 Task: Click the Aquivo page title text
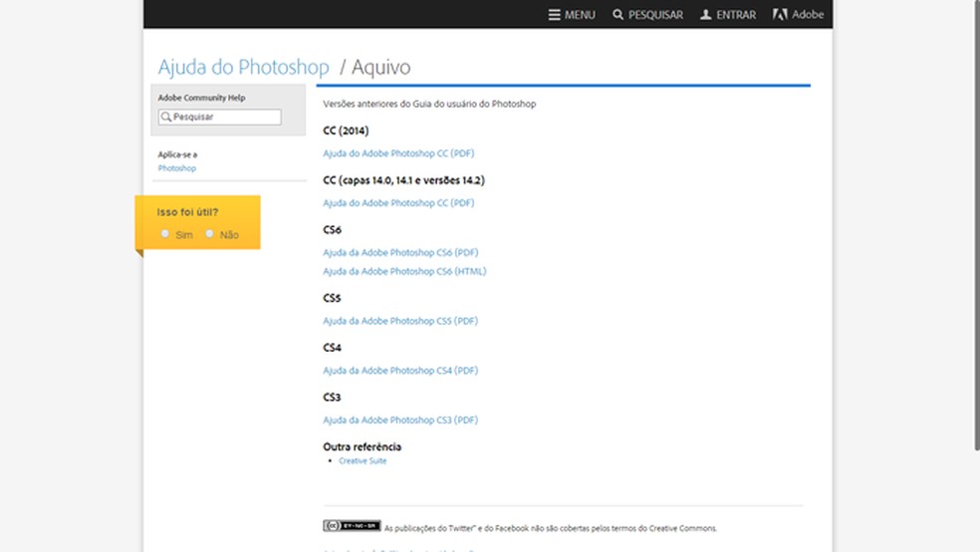click(380, 67)
